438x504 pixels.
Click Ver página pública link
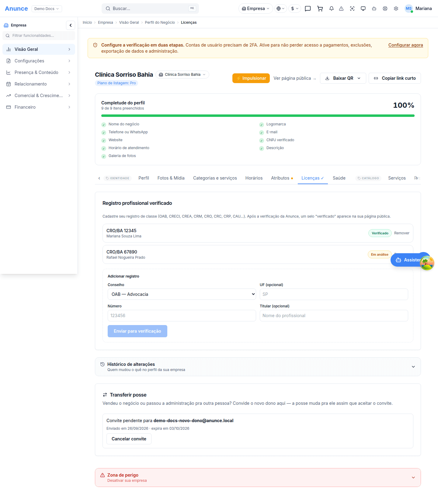click(x=295, y=78)
